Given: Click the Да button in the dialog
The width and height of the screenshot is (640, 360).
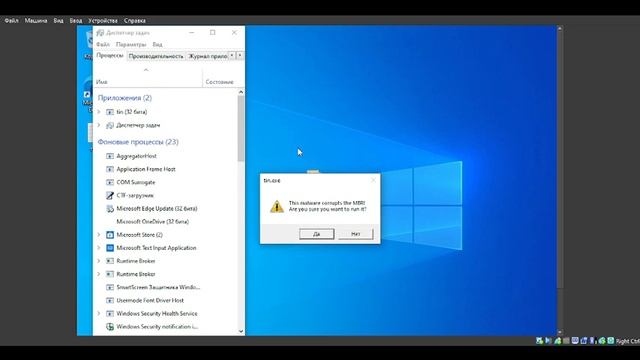Looking at the screenshot, I should tap(317, 234).
